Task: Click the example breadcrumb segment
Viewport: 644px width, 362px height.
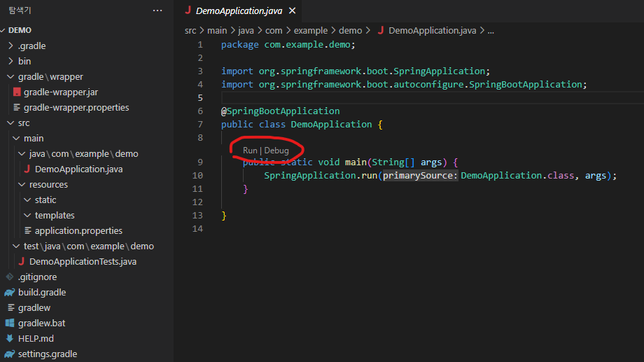Action: coord(311,30)
